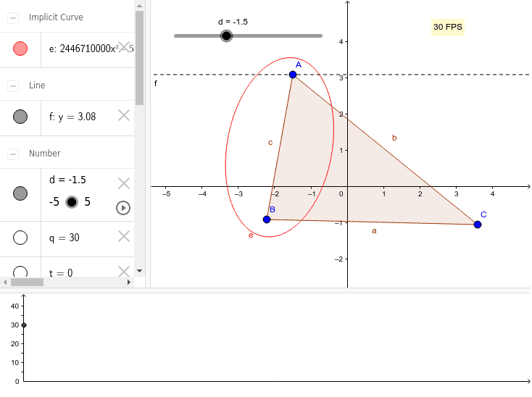Collapse the Number category
532x397 pixels.
point(13,154)
